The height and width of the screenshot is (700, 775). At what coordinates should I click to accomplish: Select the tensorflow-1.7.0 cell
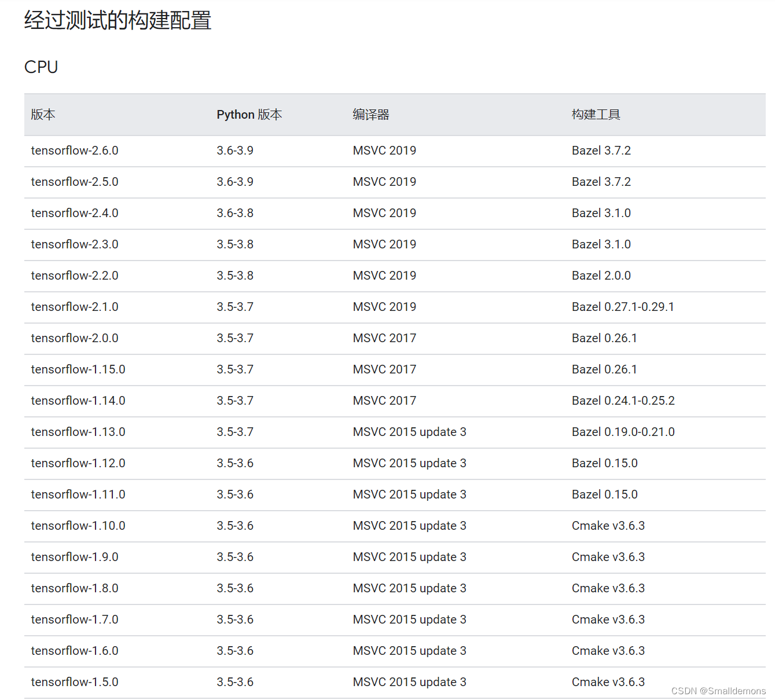coord(75,620)
